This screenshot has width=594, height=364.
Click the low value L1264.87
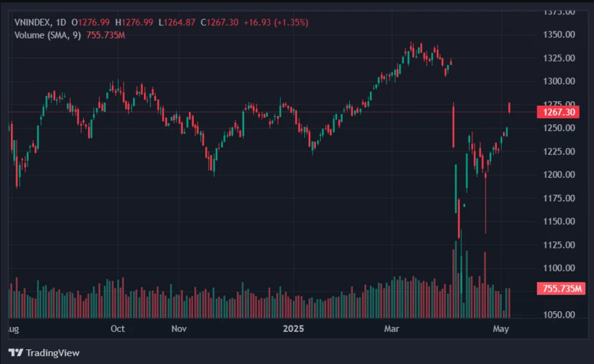click(177, 22)
